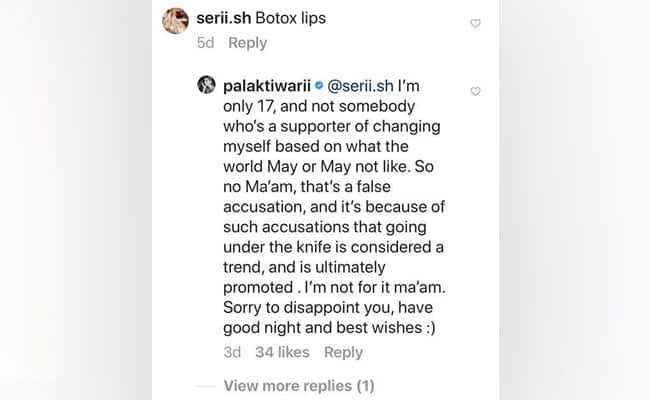Click the line beside "View more replies"
The height and width of the screenshot is (400, 650).
click(x=205, y=386)
